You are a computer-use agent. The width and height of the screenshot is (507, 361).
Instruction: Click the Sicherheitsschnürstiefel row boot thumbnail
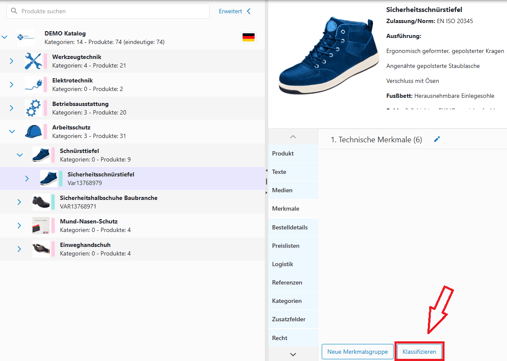click(x=49, y=178)
